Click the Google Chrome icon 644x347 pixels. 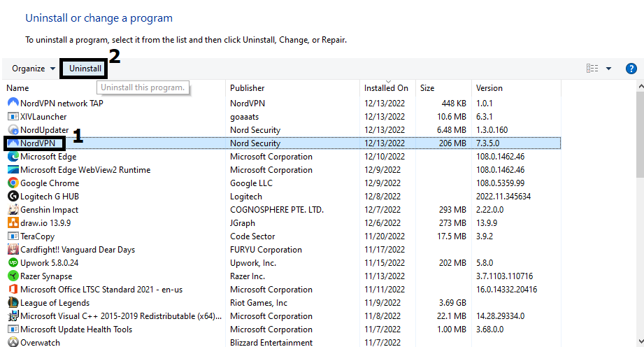tap(13, 183)
